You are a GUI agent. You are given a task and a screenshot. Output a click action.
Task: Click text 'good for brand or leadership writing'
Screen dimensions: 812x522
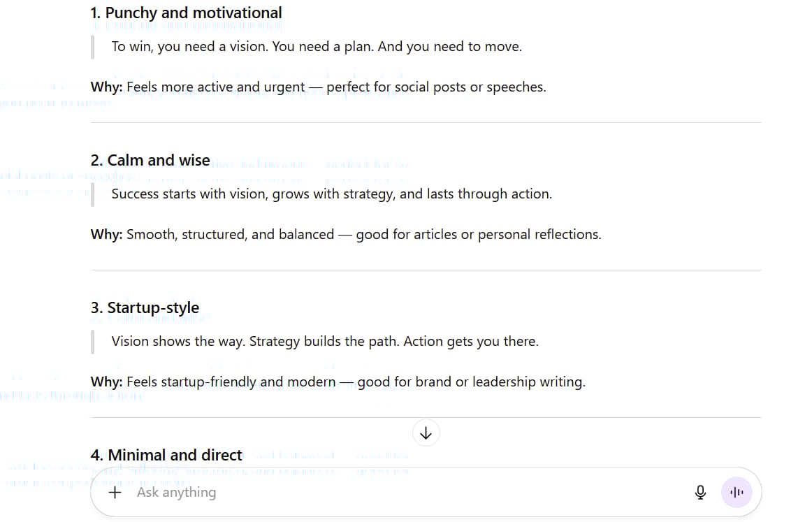pos(471,382)
